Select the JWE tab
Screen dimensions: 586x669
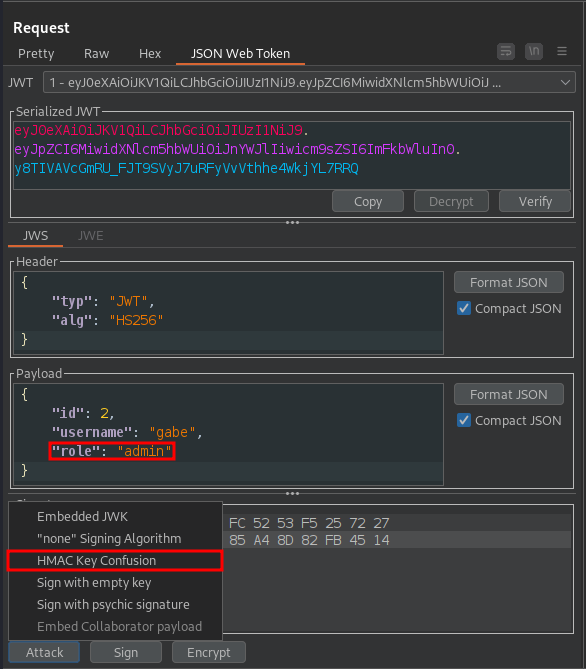click(x=90, y=236)
